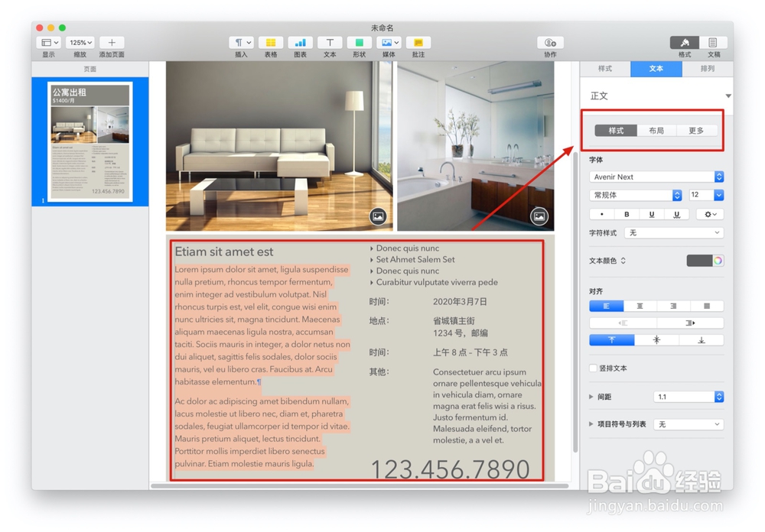This screenshot has height=532, width=765.
Task: Select the 更多 more sub-tab
Action: [696, 130]
